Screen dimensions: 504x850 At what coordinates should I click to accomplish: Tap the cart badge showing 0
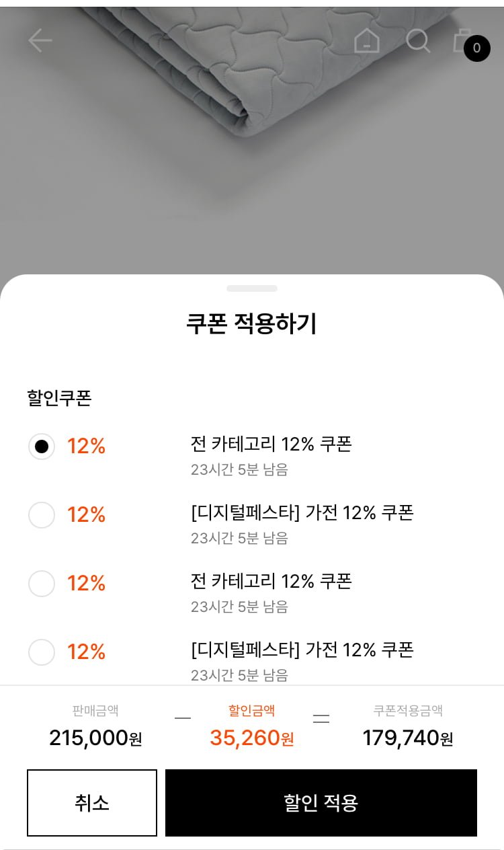click(x=477, y=48)
